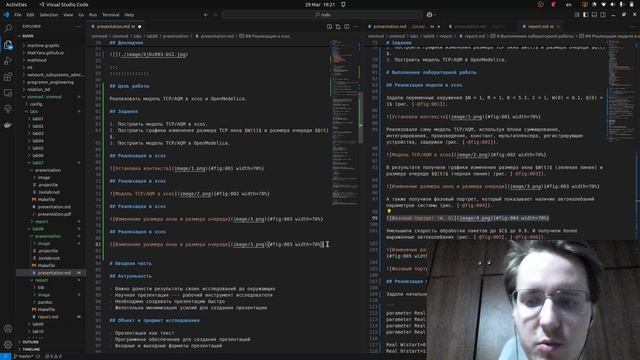This screenshot has height=360, width=640.
Task: Click the presentation.md breadcrumb in left editor
Action: 217,36
